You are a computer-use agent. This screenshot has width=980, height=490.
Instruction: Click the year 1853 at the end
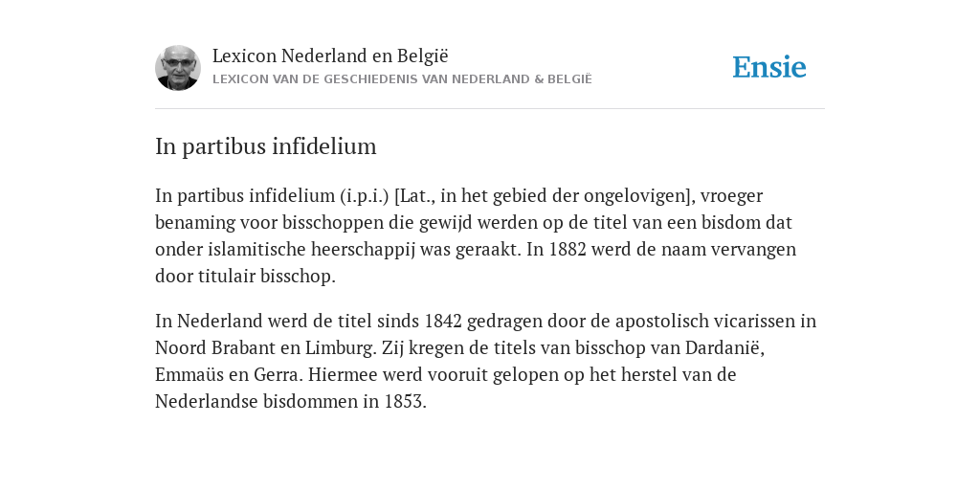(x=405, y=401)
